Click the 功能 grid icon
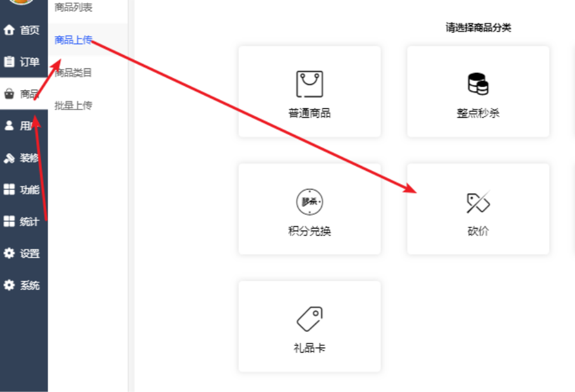 click(9, 189)
